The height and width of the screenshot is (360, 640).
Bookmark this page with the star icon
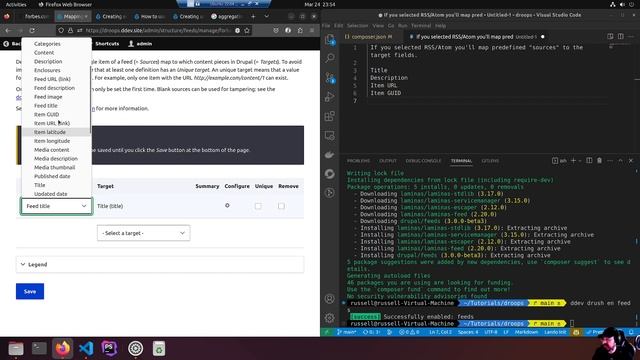point(247,30)
